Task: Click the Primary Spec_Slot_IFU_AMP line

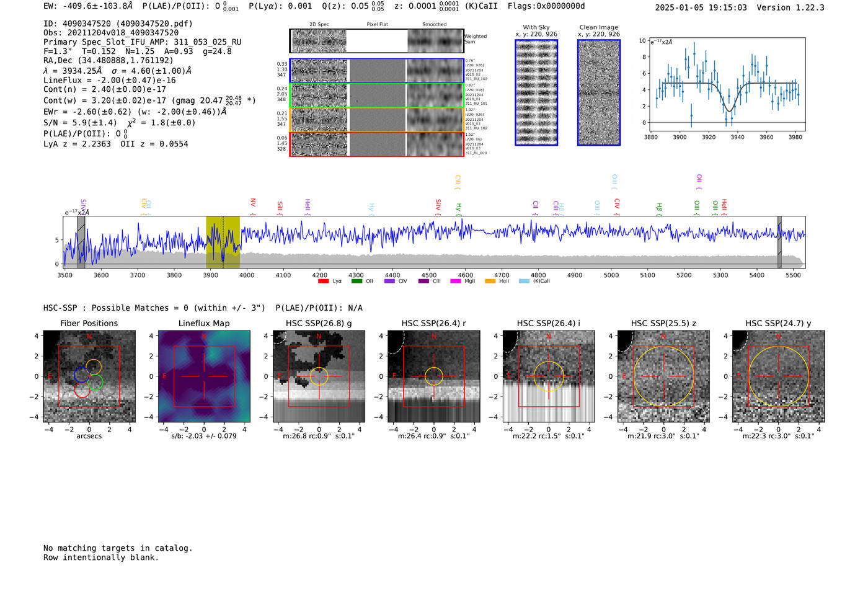Action: click(142, 42)
